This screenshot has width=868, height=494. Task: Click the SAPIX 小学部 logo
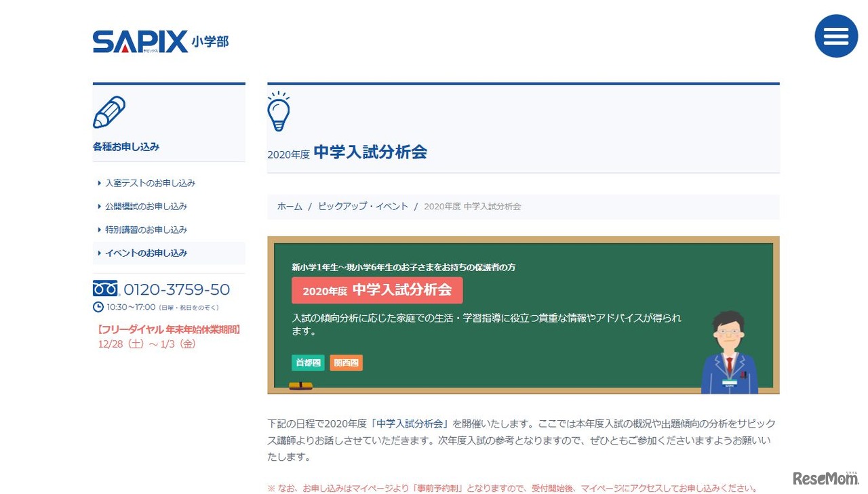(x=161, y=41)
